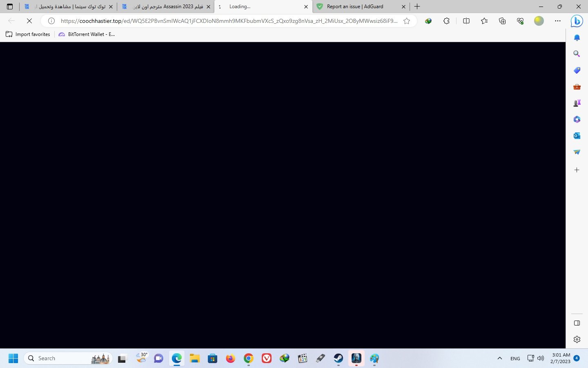Open the Shopping tool in the sidebar
588x368 pixels.
coord(577,70)
